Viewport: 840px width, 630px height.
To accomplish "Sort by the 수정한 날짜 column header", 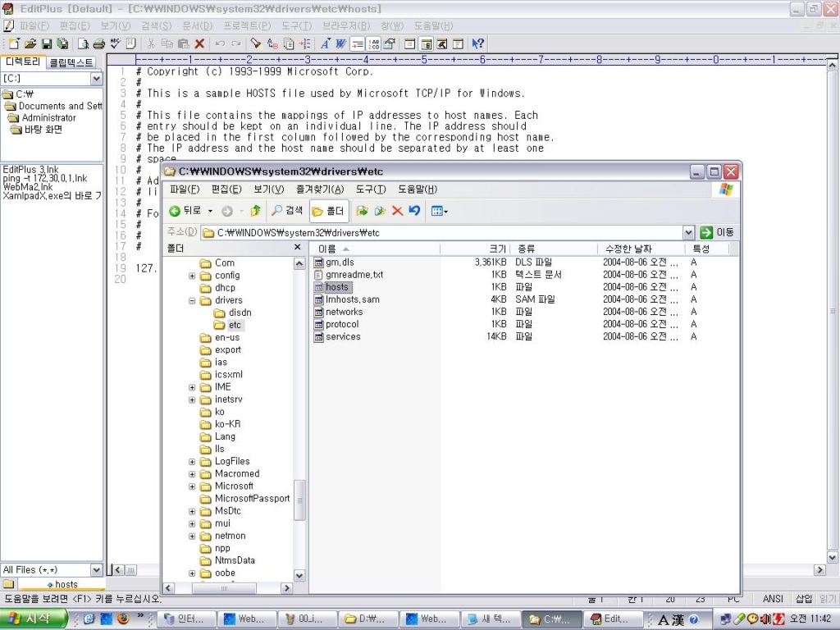I will pos(641,249).
